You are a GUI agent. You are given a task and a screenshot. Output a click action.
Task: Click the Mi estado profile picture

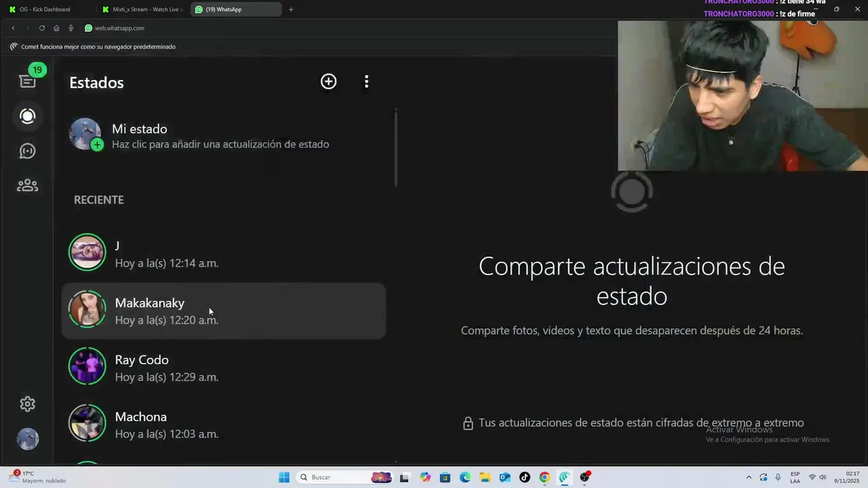86,134
